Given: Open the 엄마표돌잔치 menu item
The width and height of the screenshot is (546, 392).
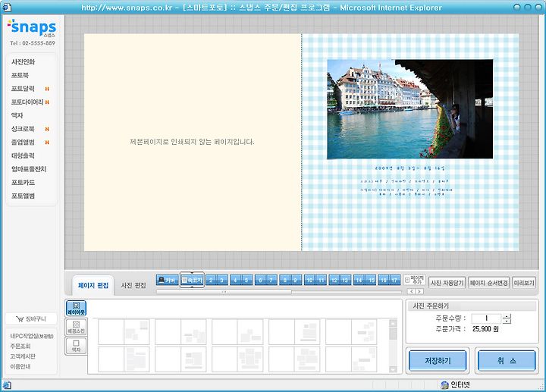Looking at the screenshot, I should [x=29, y=169].
